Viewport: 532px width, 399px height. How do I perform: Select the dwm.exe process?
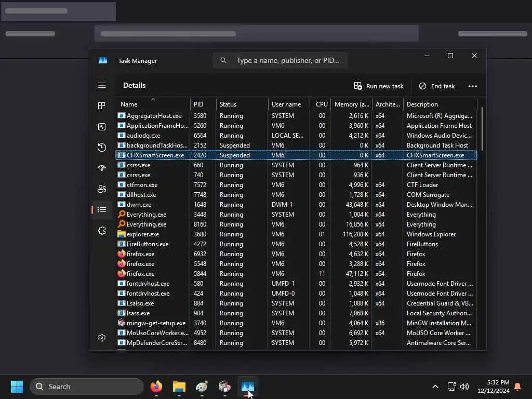click(x=297, y=204)
